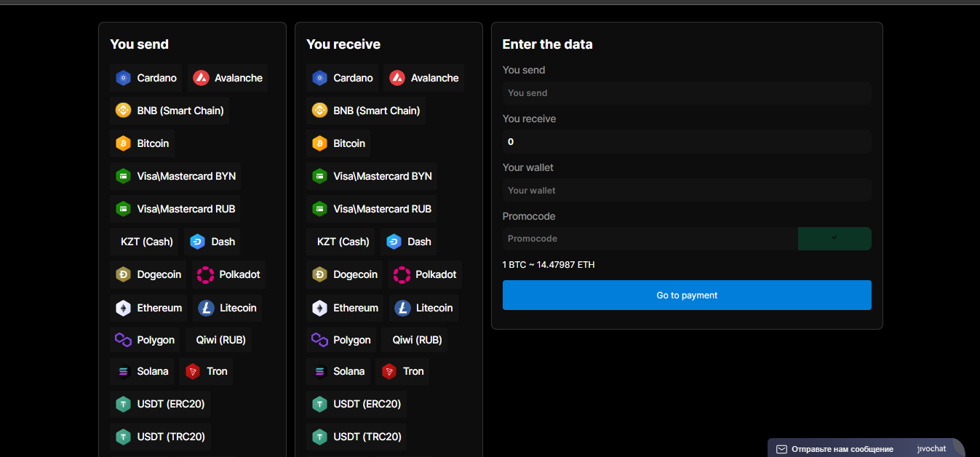The width and height of the screenshot is (980, 457).
Task: Pick the Bitcoin icon in You send
Action: click(123, 143)
